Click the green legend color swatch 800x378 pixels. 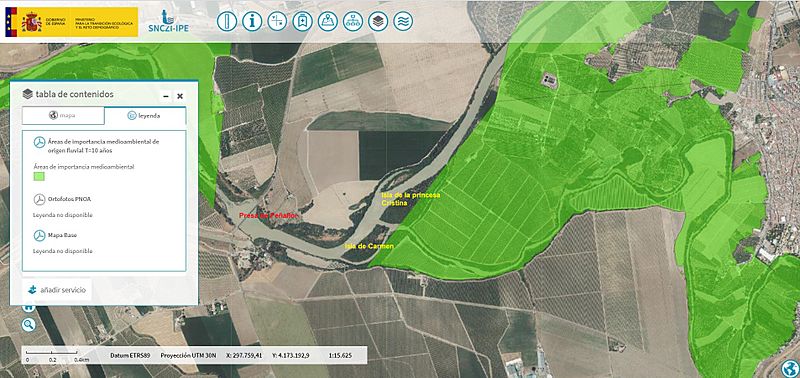pos(39,177)
